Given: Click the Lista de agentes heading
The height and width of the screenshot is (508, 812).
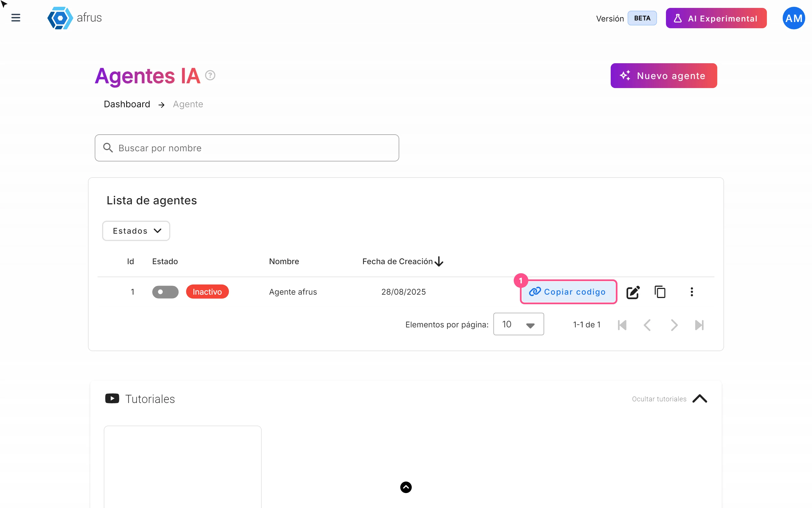Looking at the screenshot, I should (152, 200).
